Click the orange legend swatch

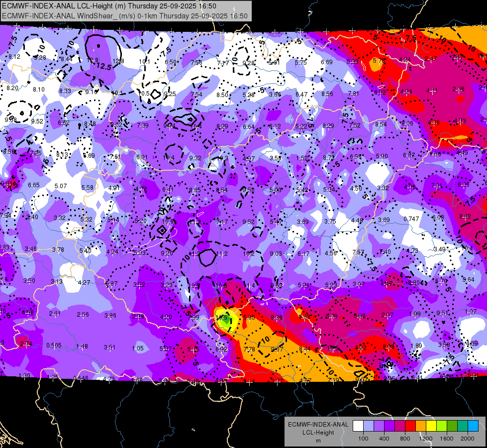pos(421,426)
